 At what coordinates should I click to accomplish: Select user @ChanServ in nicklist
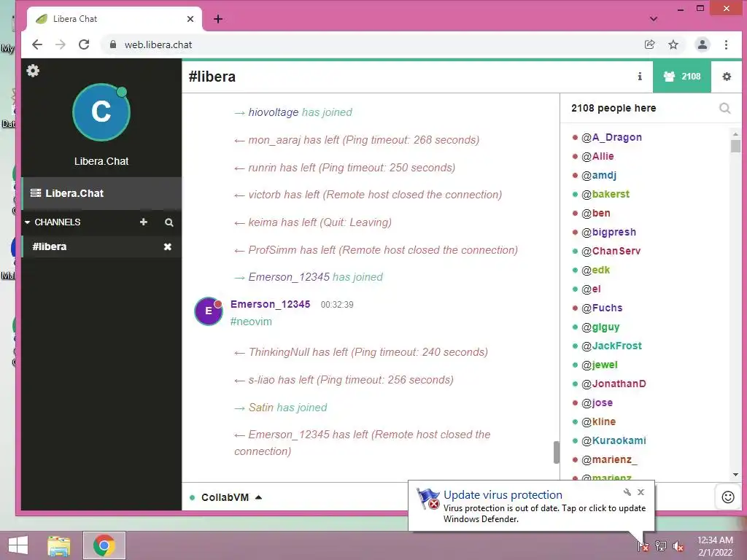coord(611,251)
